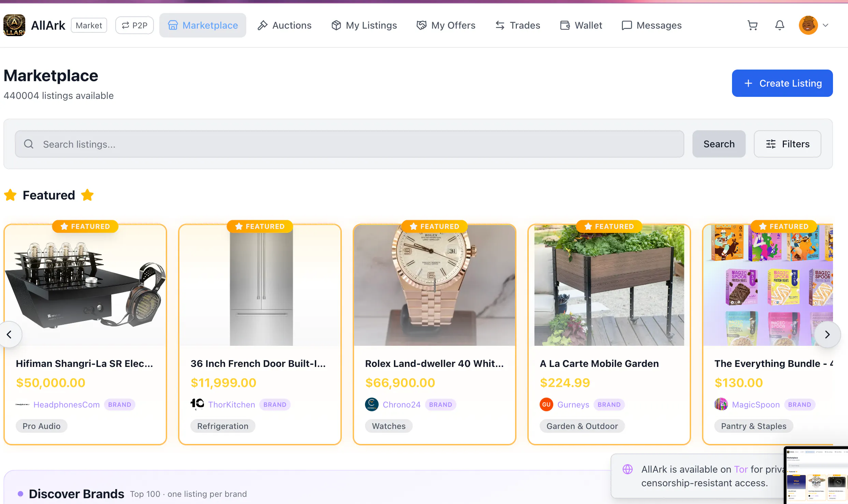Switch to P2P mode
Screen dimensions: 848x504
tap(135, 25)
